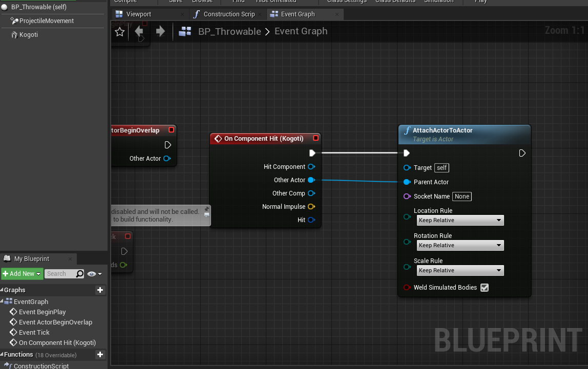The width and height of the screenshot is (588, 369).
Task: Click the blueprint graph icon beside BP_Throwable breadcrumb
Action: (x=185, y=31)
